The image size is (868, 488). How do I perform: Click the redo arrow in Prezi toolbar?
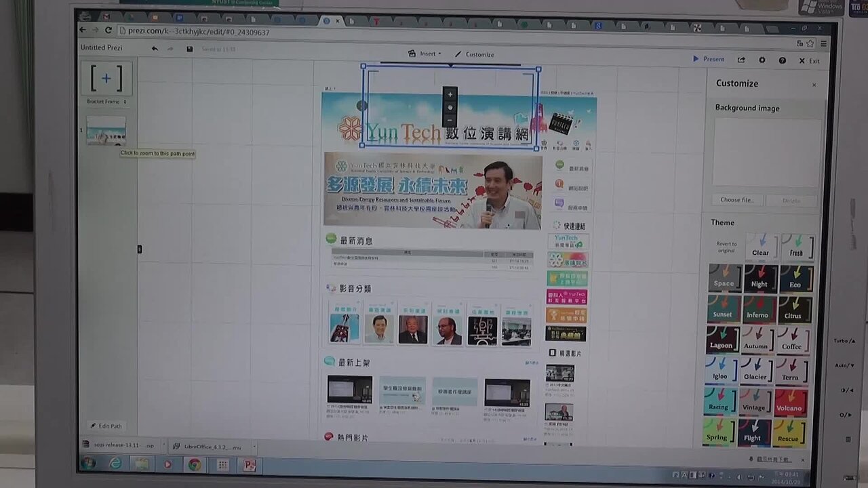pyautogui.click(x=170, y=49)
